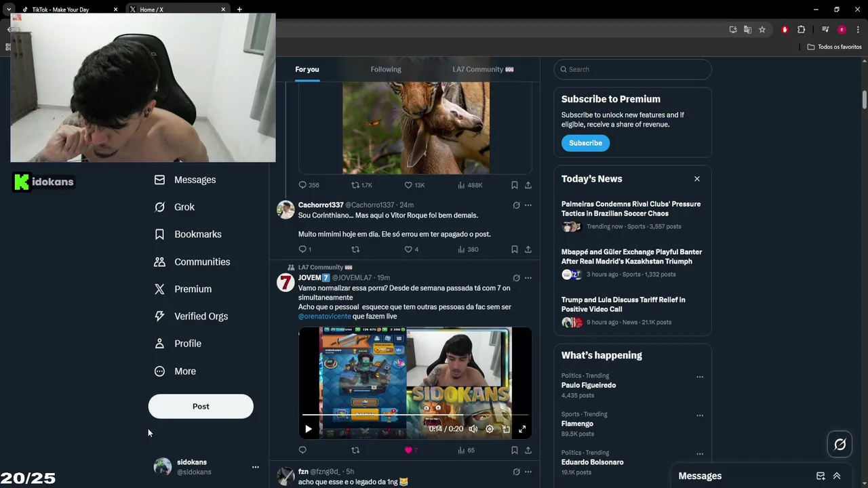868x488 pixels.
Task: Open options for Eduardo Bolsonaro trend
Action: pyautogui.click(x=700, y=454)
